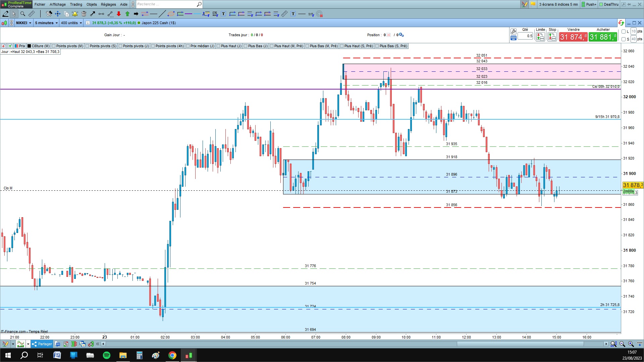644x362 pixels.
Task: Check the Plus Haut (J) checkbox
Action: [x=218, y=46]
